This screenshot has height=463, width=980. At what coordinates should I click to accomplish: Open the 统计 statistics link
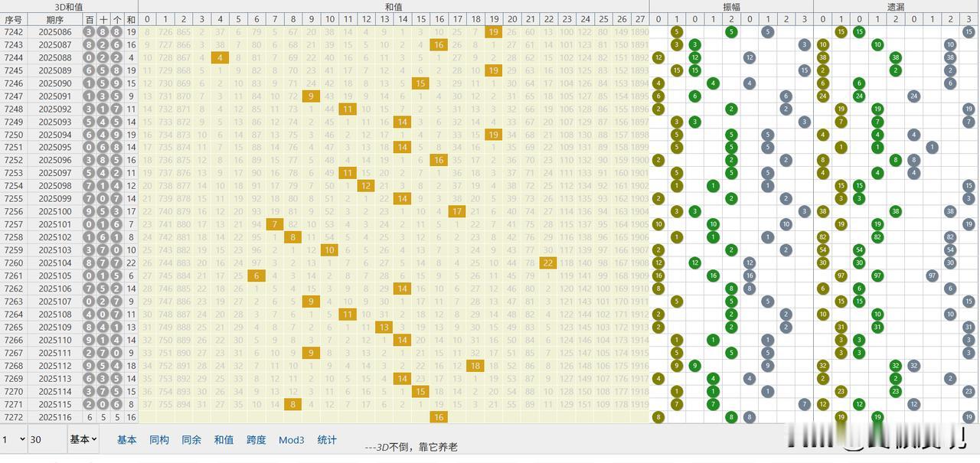click(x=327, y=440)
